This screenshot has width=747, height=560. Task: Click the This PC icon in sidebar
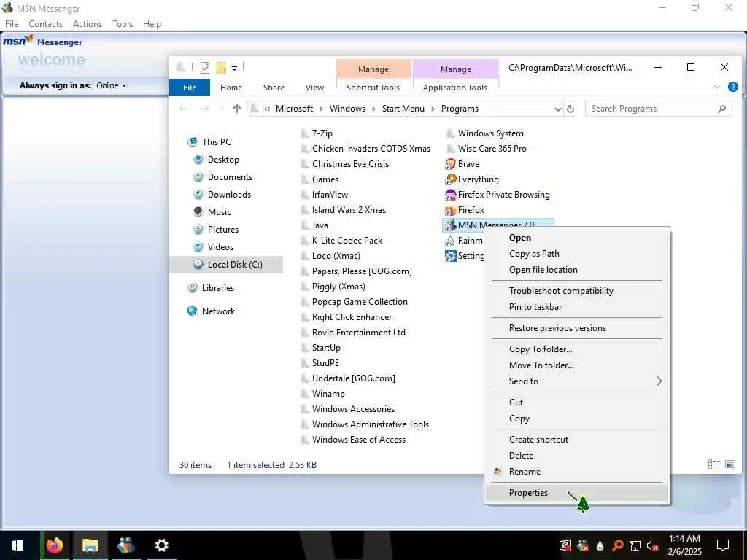click(193, 142)
